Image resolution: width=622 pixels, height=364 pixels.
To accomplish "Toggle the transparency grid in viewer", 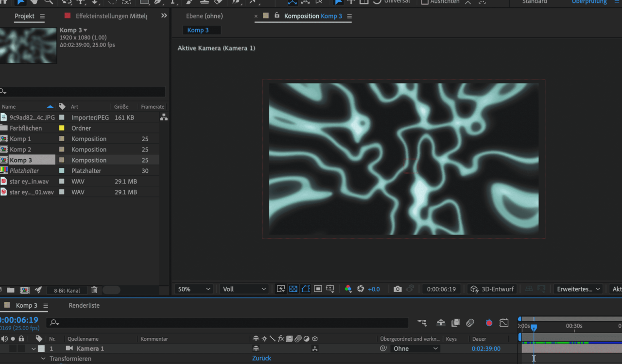I will (x=293, y=289).
